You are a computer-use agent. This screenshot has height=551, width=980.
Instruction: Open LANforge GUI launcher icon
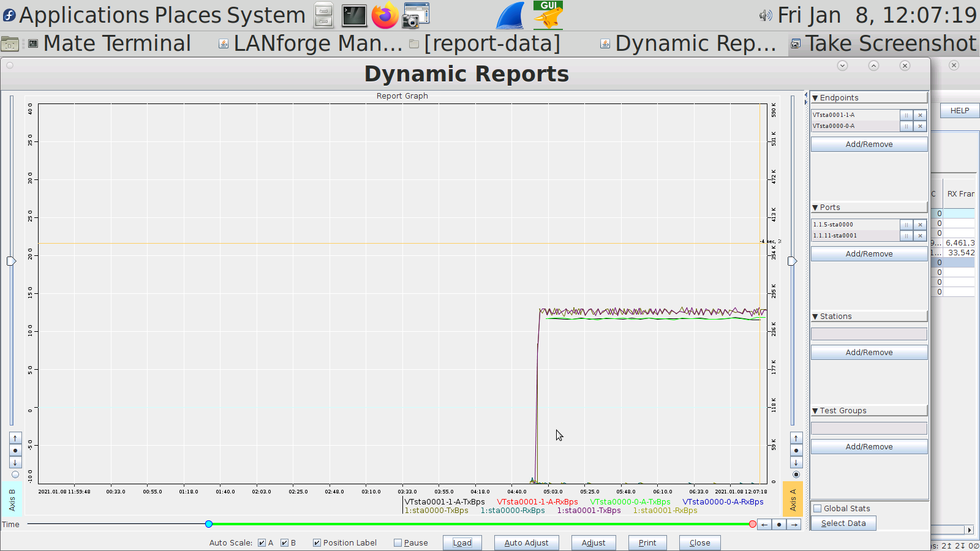coord(548,15)
